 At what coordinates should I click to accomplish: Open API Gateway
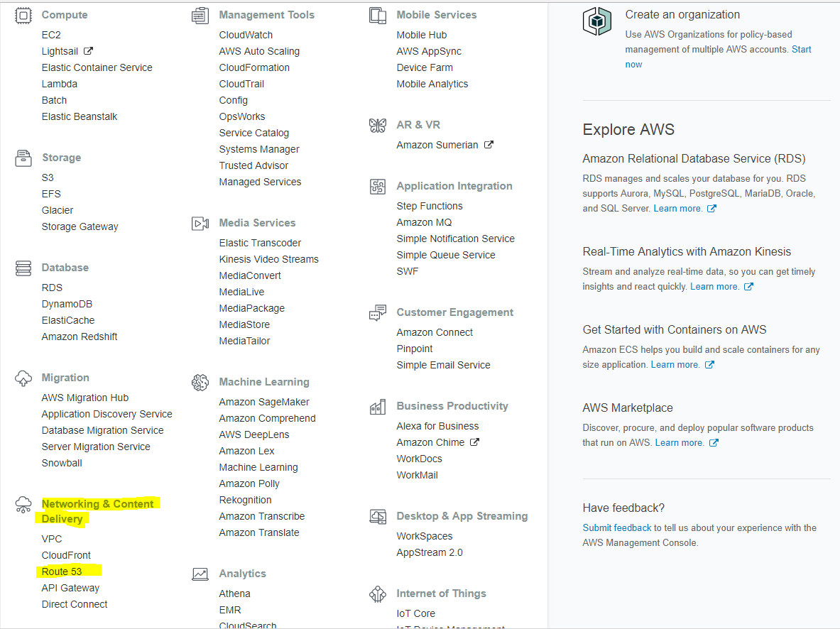click(x=71, y=589)
